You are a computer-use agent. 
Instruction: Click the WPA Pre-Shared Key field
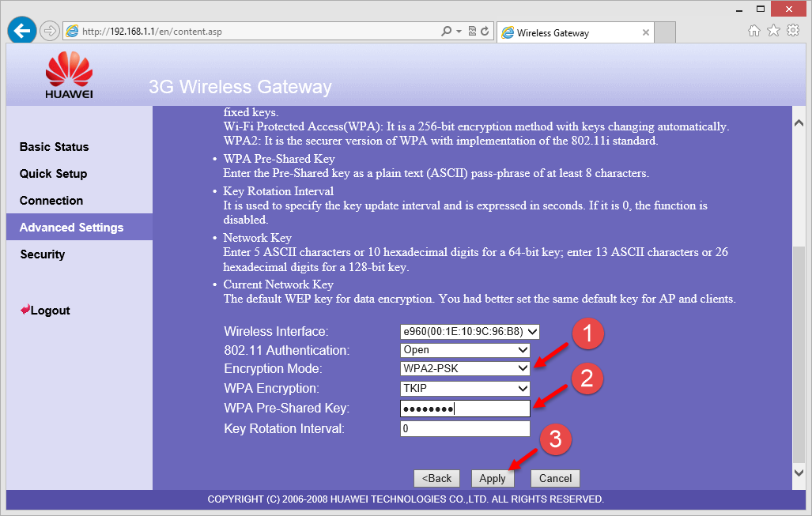pos(465,409)
